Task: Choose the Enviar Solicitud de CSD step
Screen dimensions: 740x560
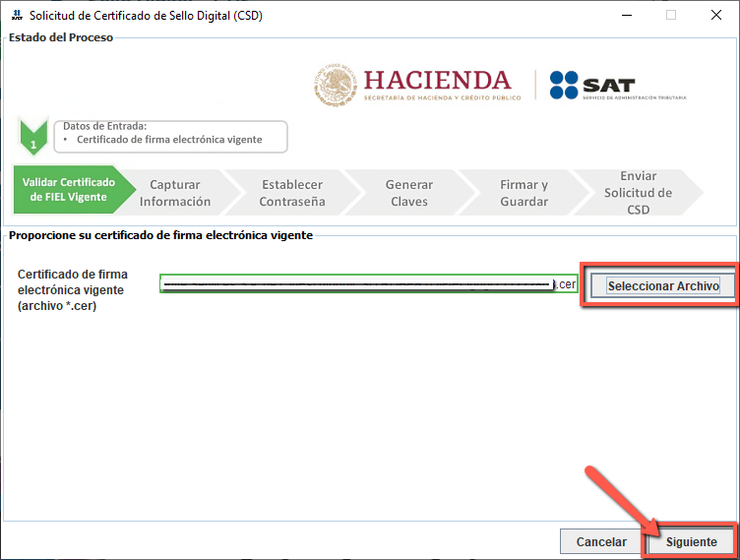Action: click(638, 193)
